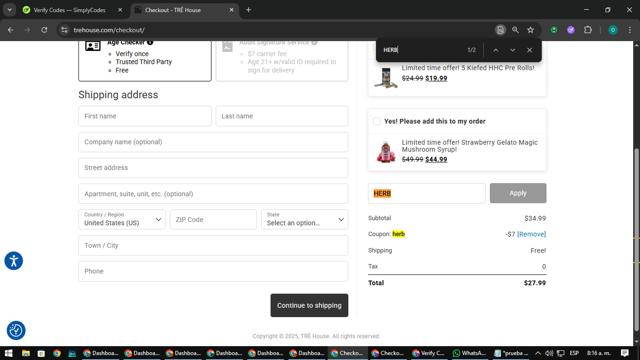The image size is (640, 360).
Task: Click the Last name field
Action: tap(282, 116)
